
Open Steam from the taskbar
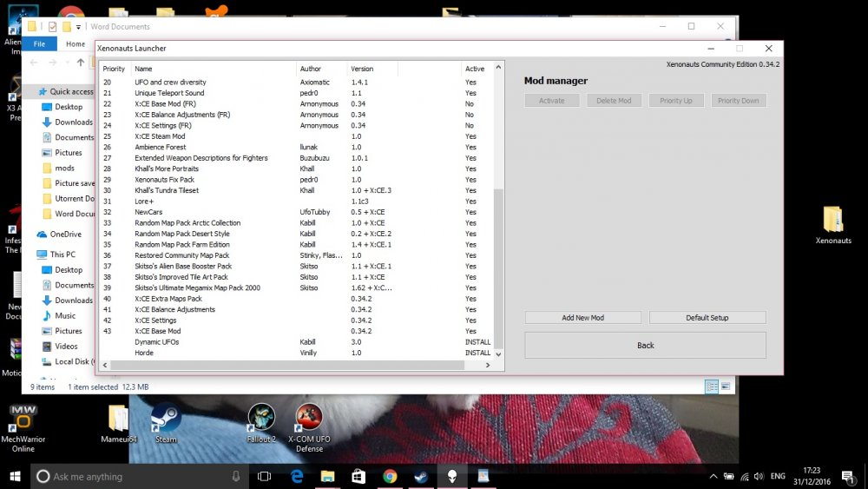coord(421,476)
